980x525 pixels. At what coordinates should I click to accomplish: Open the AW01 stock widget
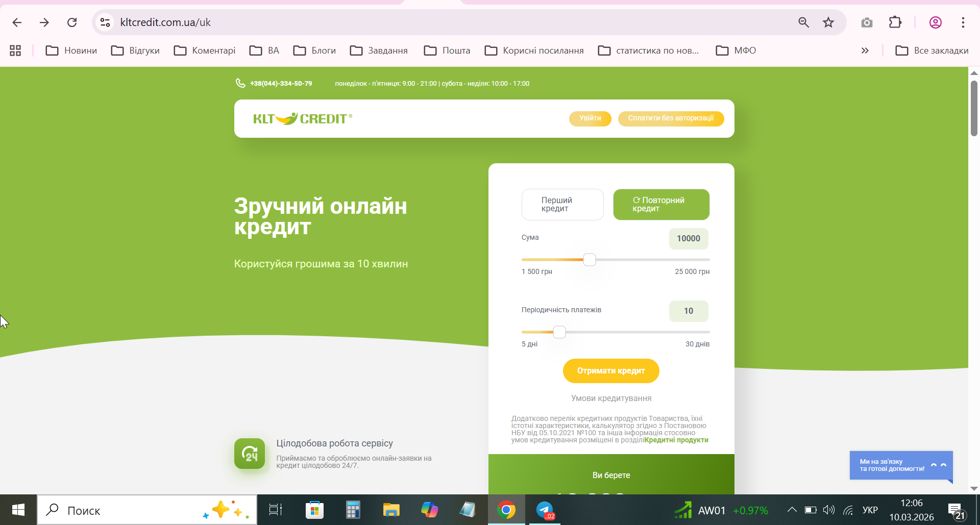point(721,510)
